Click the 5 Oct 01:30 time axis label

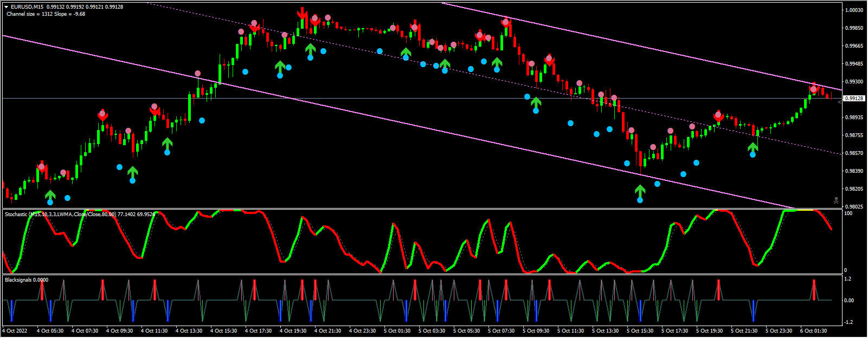pos(397,330)
